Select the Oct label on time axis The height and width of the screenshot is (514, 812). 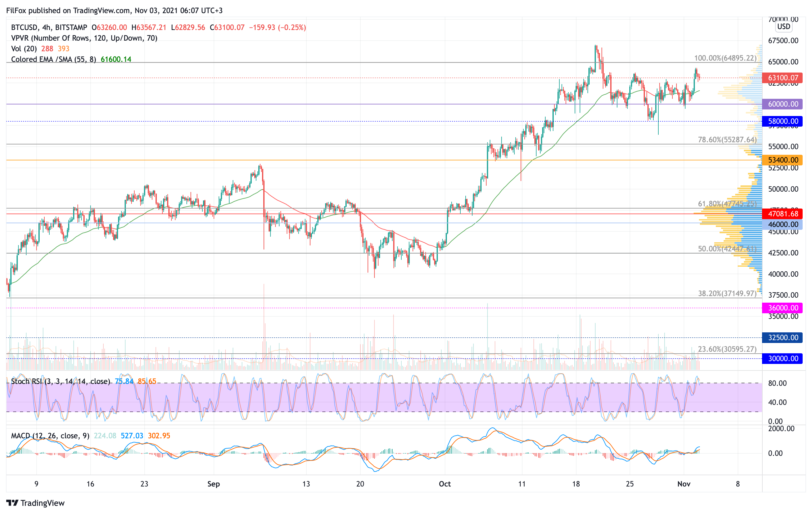444,484
